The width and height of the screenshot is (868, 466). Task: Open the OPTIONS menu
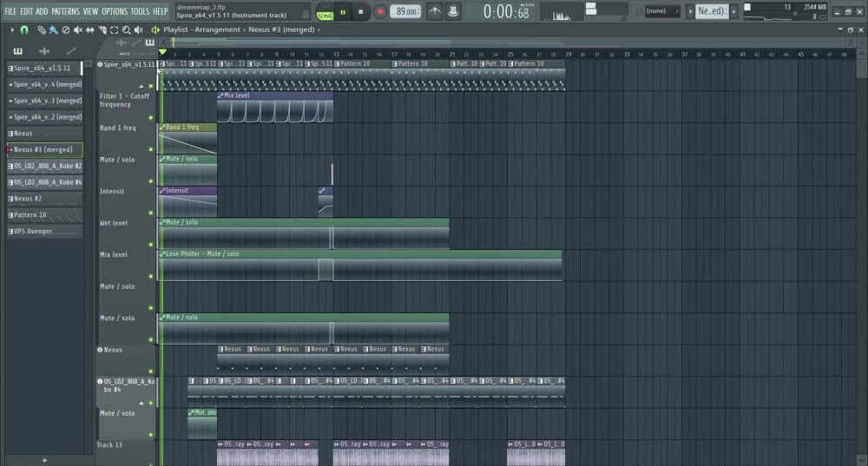pos(115,11)
